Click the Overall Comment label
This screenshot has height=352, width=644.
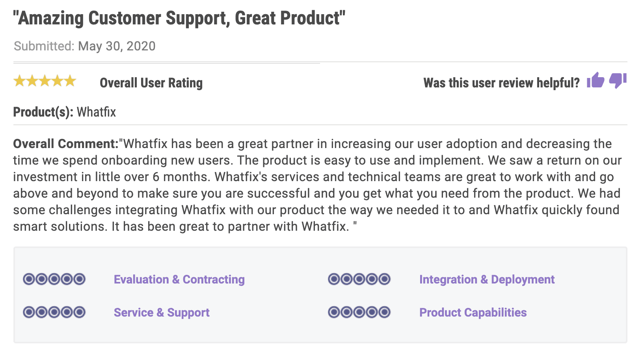[66, 144]
